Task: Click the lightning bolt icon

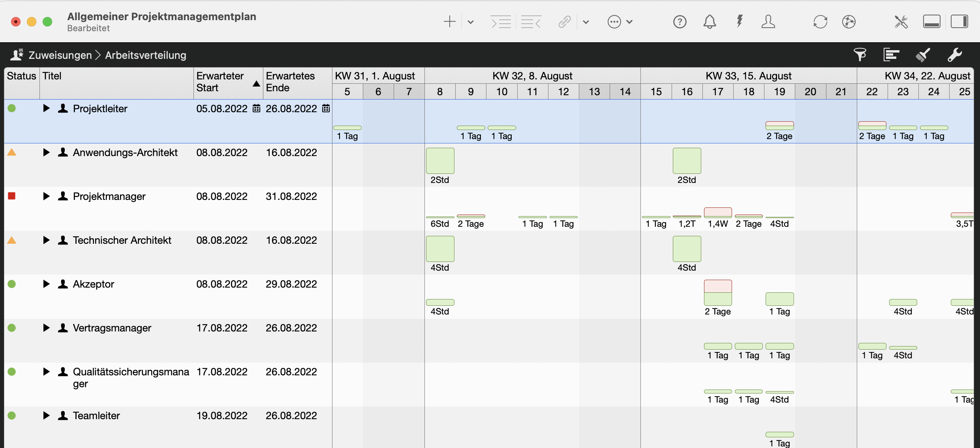Action: (x=740, y=22)
